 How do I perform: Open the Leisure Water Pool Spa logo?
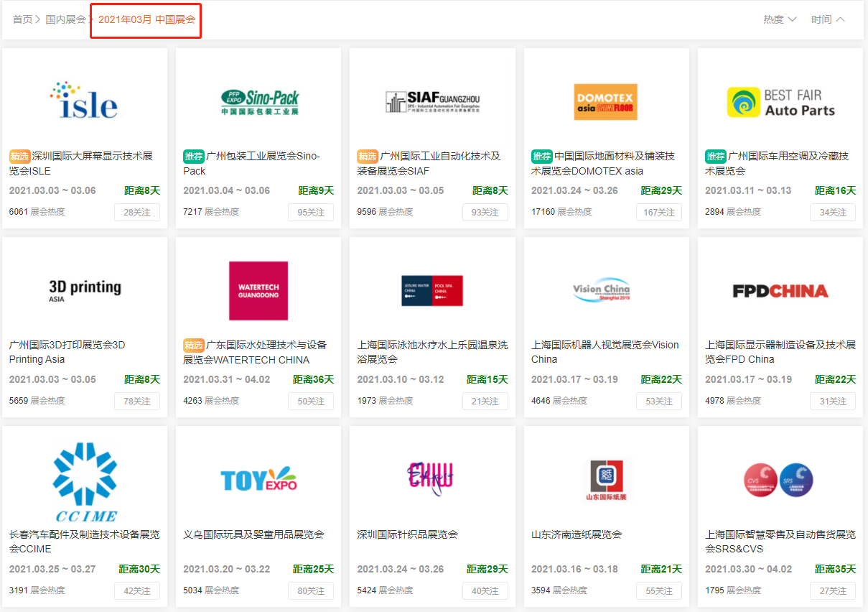[x=432, y=290]
